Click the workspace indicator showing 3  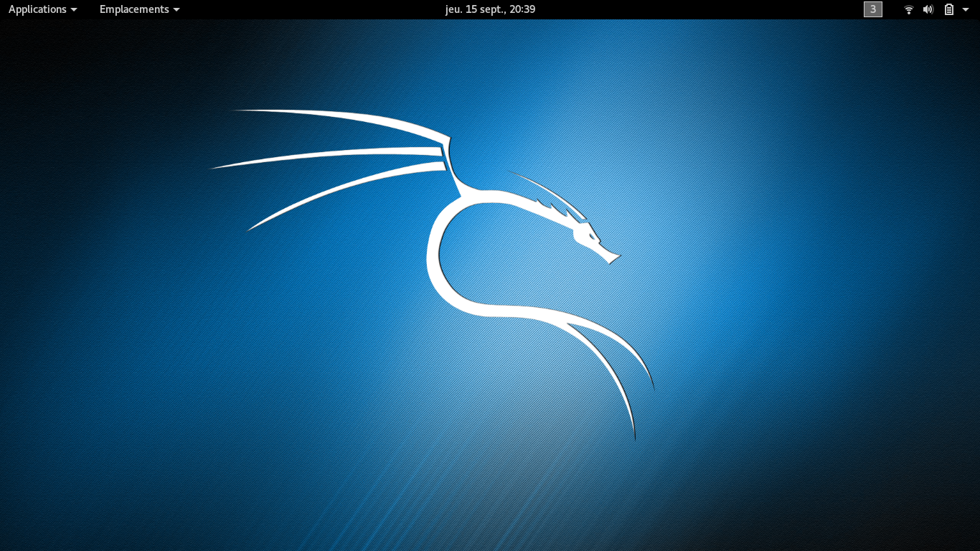[x=873, y=9]
